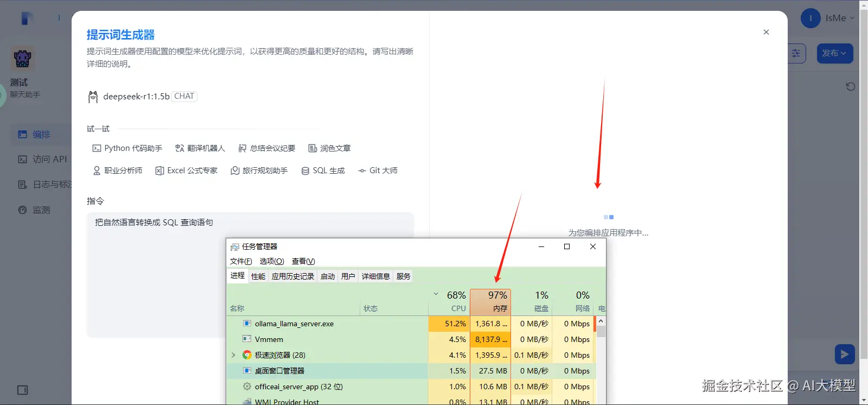868x405 pixels.
Task: Open the 访问 API sidebar item
Action: tap(42, 159)
